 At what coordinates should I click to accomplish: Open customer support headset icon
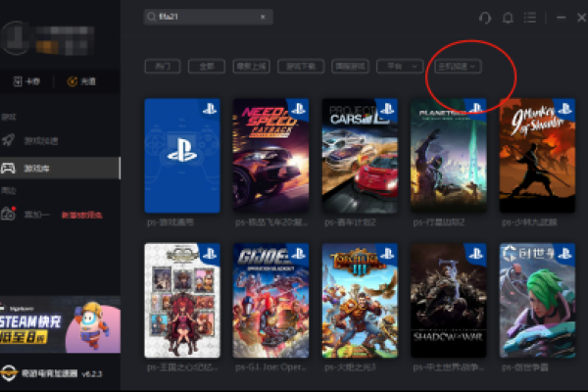(485, 18)
